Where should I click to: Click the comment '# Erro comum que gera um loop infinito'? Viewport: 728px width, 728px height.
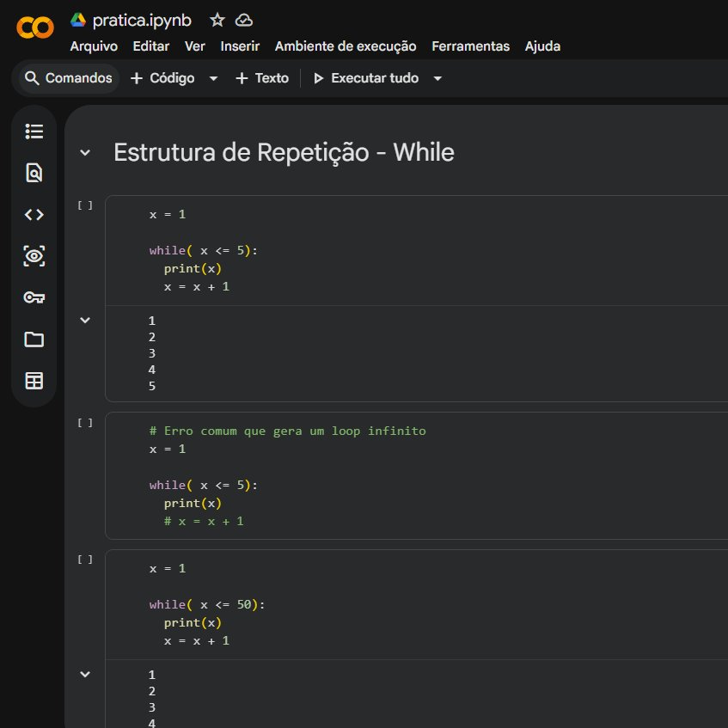point(287,431)
